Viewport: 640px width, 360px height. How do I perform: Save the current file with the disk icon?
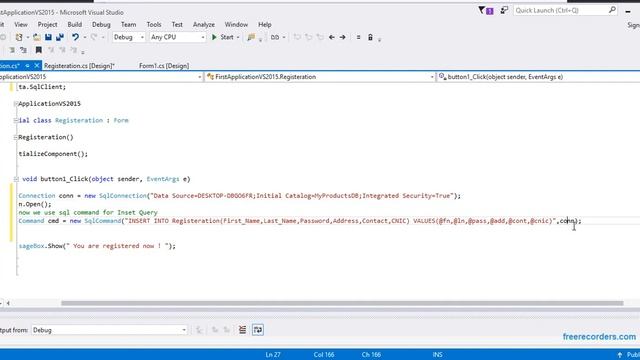click(48, 37)
